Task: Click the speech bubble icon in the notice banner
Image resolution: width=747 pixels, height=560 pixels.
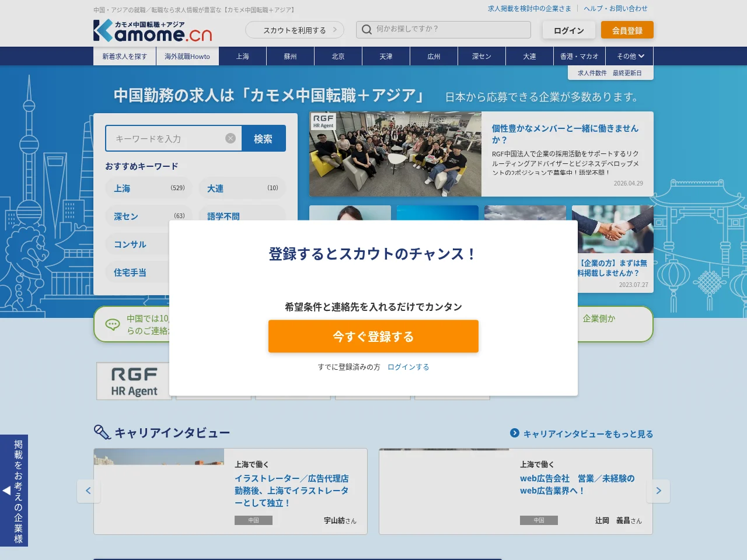Action: pyautogui.click(x=113, y=324)
